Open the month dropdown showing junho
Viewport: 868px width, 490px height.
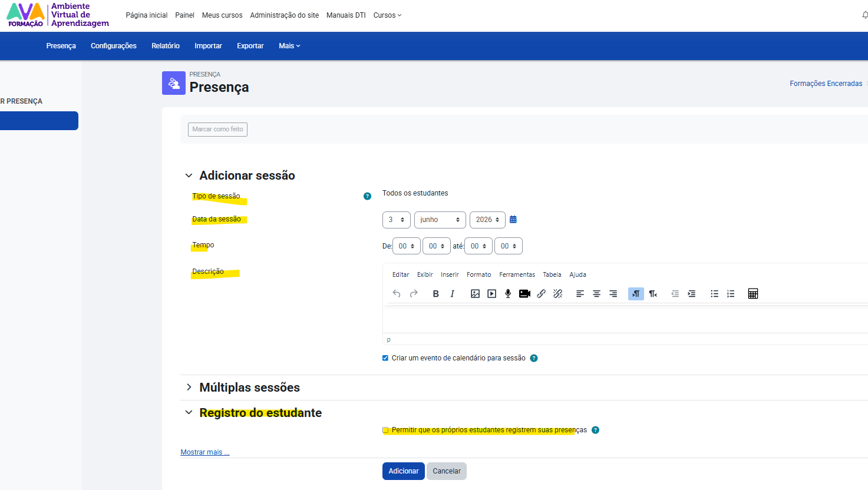click(440, 220)
